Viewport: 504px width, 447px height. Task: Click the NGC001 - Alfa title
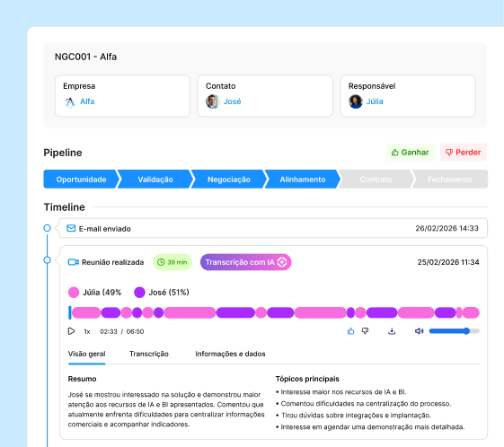pyautogui.click(x=85, y=57)
